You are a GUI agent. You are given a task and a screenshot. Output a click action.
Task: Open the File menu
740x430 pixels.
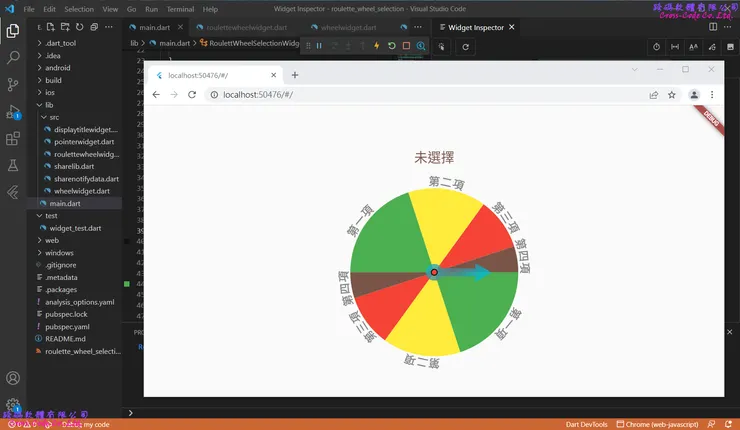click(x=29, y=9)
